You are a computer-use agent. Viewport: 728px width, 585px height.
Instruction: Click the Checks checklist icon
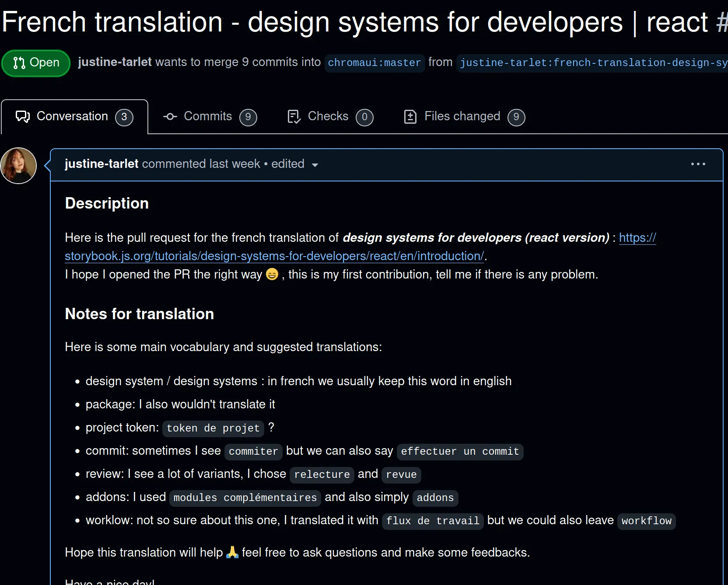click(x=294, y=117)
